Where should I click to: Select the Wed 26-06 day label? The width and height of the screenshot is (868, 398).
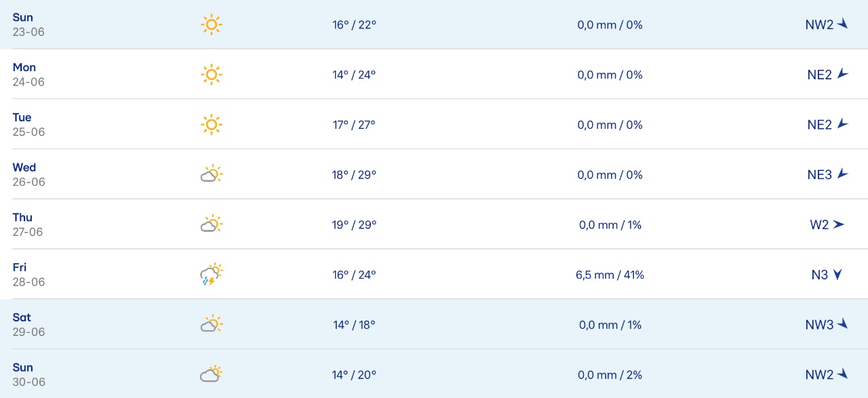24,167
